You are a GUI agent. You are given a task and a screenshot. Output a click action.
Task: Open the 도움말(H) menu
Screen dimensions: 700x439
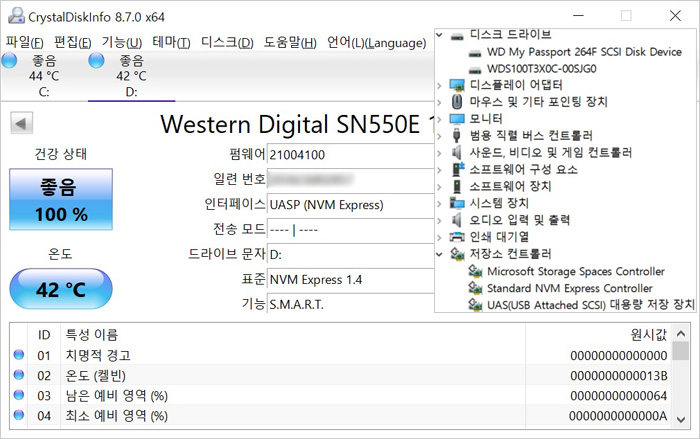pos(290,42)
